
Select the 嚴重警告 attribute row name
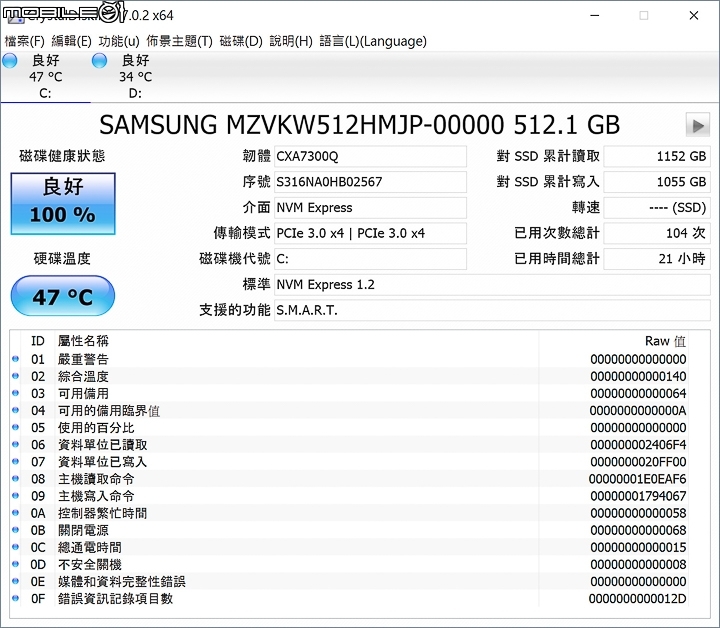click(83, 359)
